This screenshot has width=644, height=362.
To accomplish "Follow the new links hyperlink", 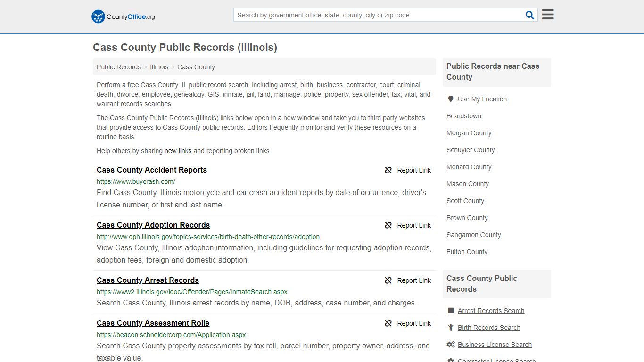I will pos(178,151).
